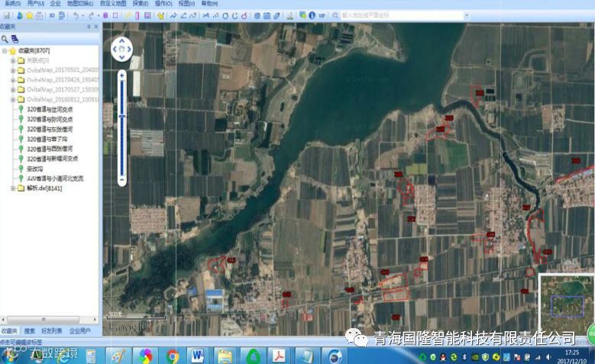This screenshot has height=364, width=595.
Task: Click the taskbar volume speaker icon
Action: click(x=548, y=357)
